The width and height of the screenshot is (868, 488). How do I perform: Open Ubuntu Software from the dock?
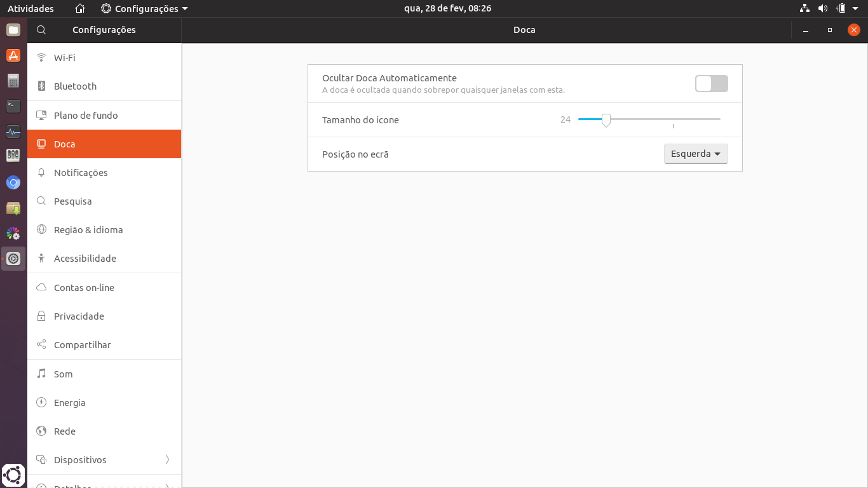[13, 55]
